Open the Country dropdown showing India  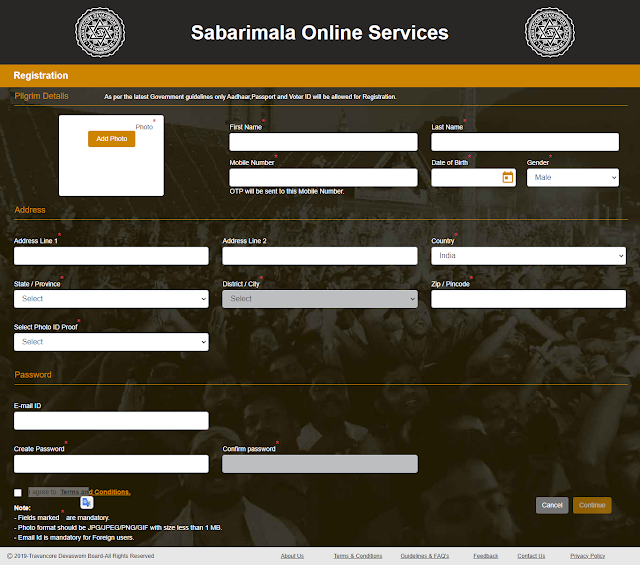528,256
